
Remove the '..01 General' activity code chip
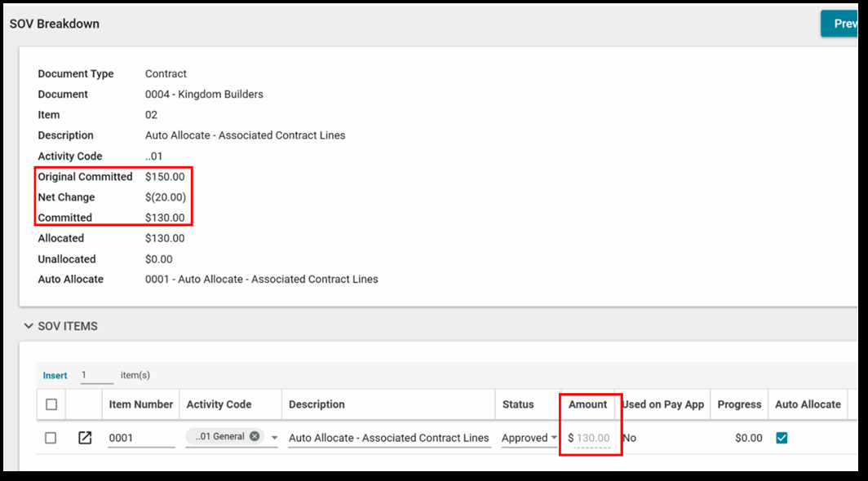(255, 436)
